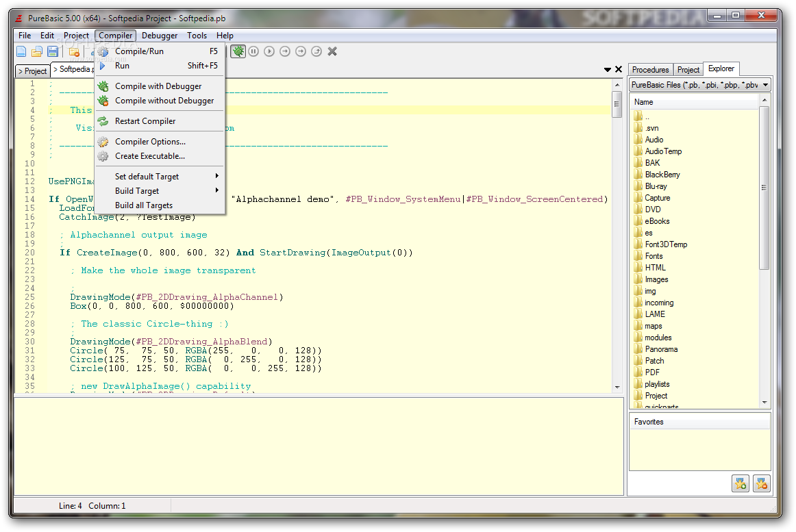Click line number 20 in the editor gutter
Screen dimensions: 796x532
coord(30,253)
